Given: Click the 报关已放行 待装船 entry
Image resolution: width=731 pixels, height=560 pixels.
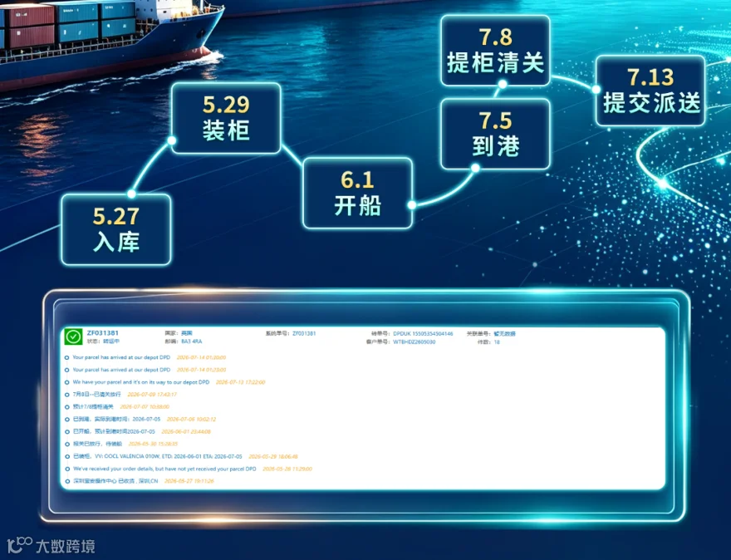Looking at the screenshot, I should [x=121, y=444].
